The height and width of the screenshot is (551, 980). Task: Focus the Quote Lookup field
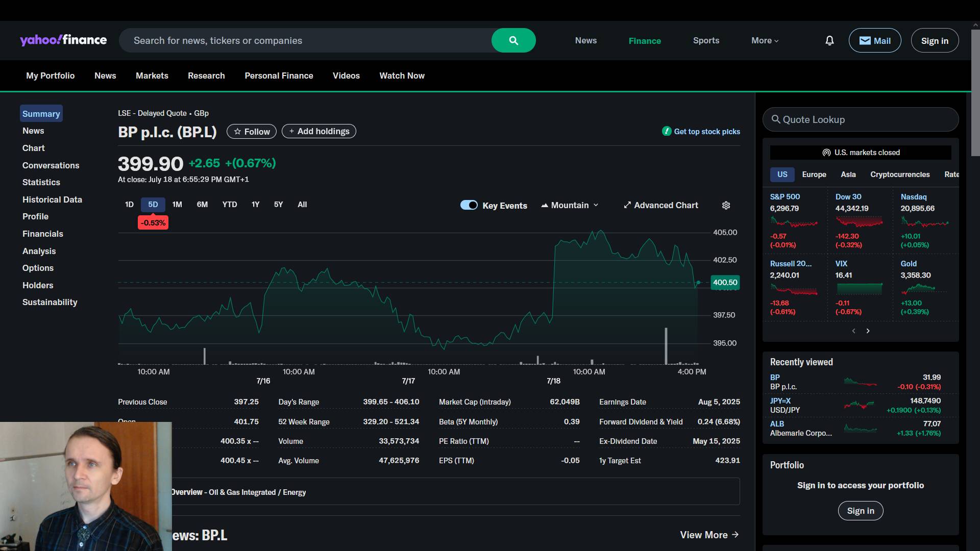click(x=861, y=119)
